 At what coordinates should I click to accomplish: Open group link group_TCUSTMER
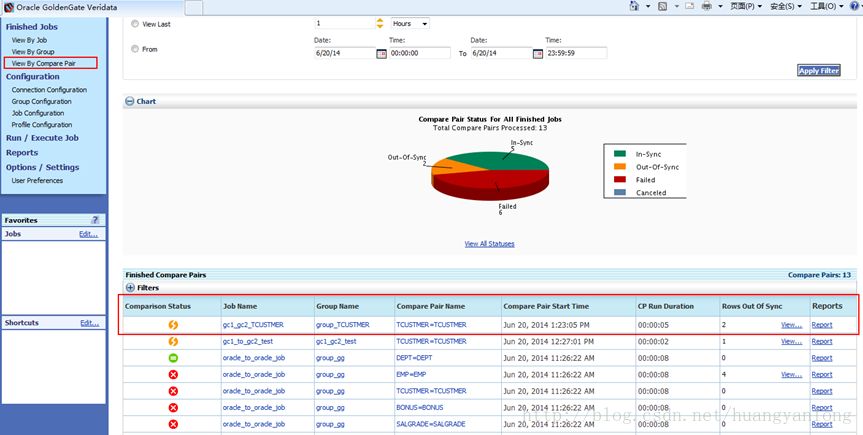(343, 325)
